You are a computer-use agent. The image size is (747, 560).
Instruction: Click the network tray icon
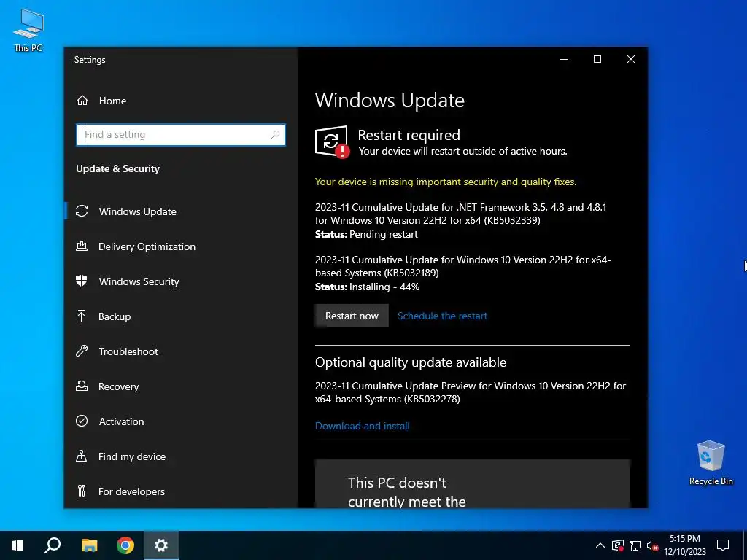tap(635, 545)
